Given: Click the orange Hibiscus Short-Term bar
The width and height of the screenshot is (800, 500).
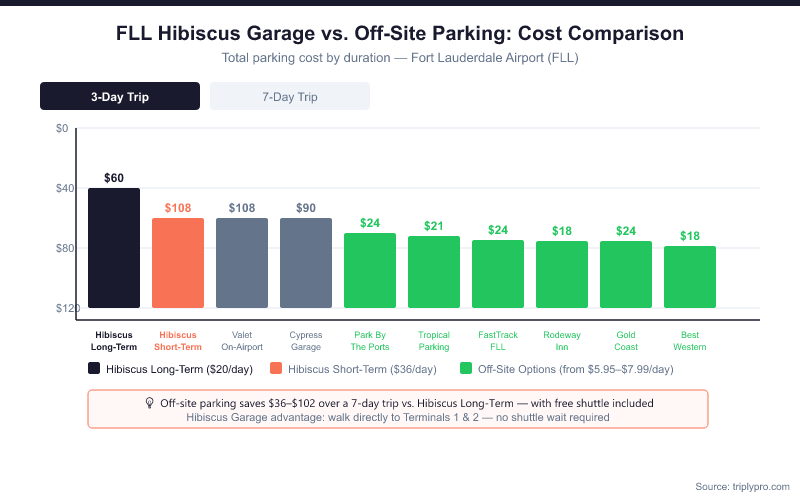Looking at the screenshot, I should (178, 263).
